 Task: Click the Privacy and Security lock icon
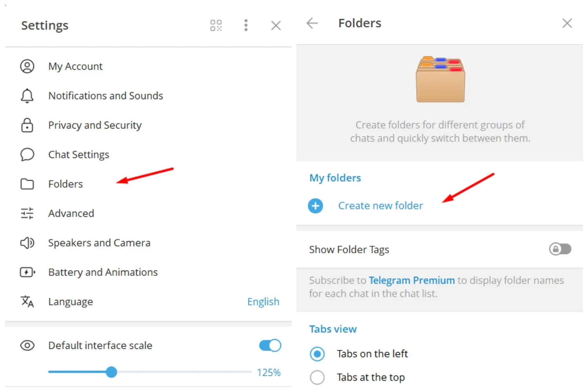[x=27, y=125]
